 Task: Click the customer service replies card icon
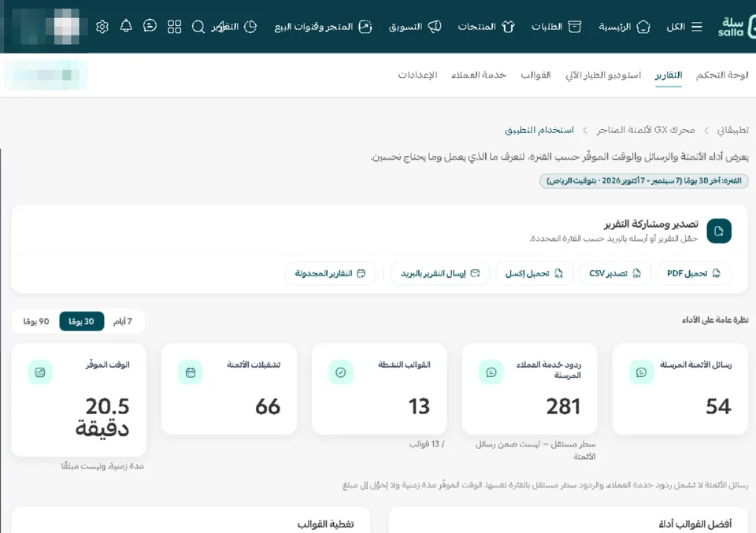491,372
